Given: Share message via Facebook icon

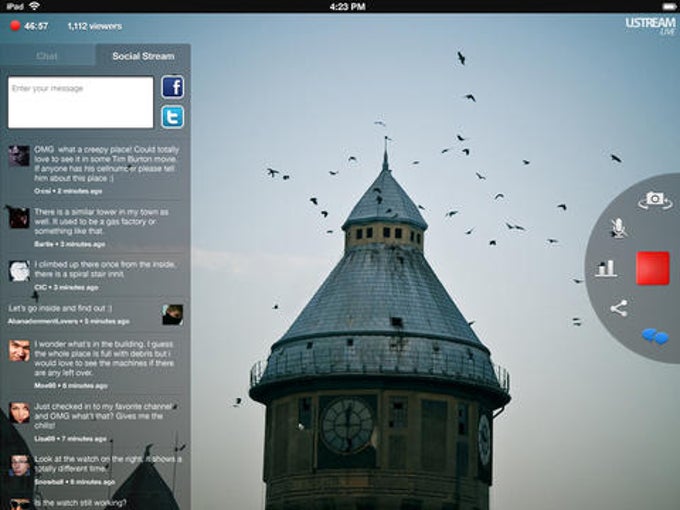Looking at the screenshot, I should click(x=173, y=87).
